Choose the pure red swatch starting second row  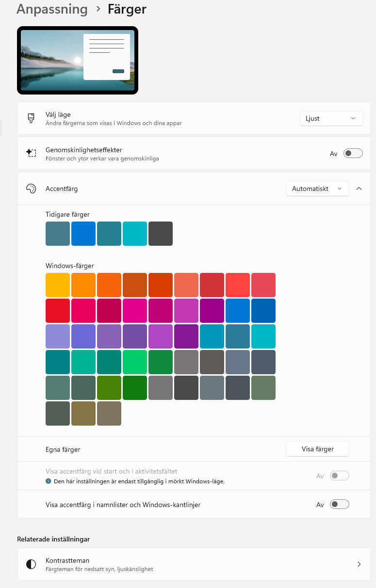(58, 311)
